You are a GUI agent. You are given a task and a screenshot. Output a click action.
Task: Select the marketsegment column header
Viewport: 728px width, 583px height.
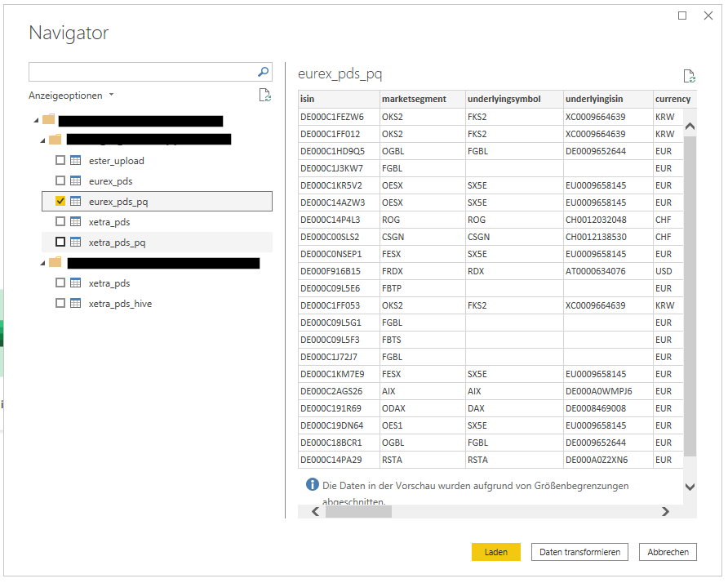[x=423, y=99]
